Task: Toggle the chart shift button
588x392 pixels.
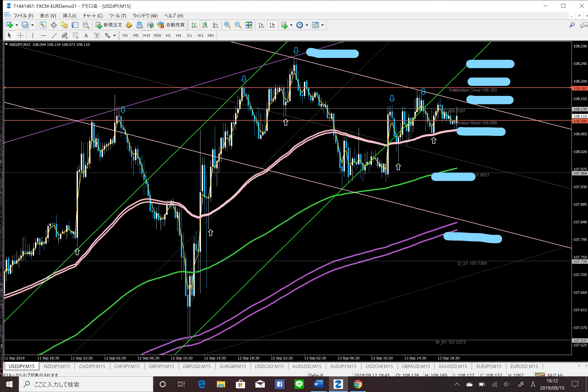Action: [x=272, y=25]
